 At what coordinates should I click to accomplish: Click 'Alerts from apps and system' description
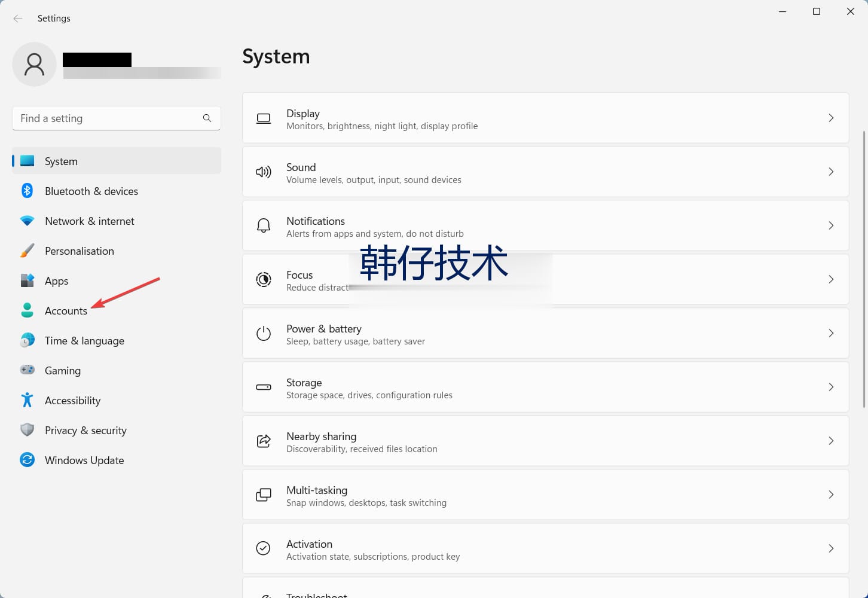(375, 234)
